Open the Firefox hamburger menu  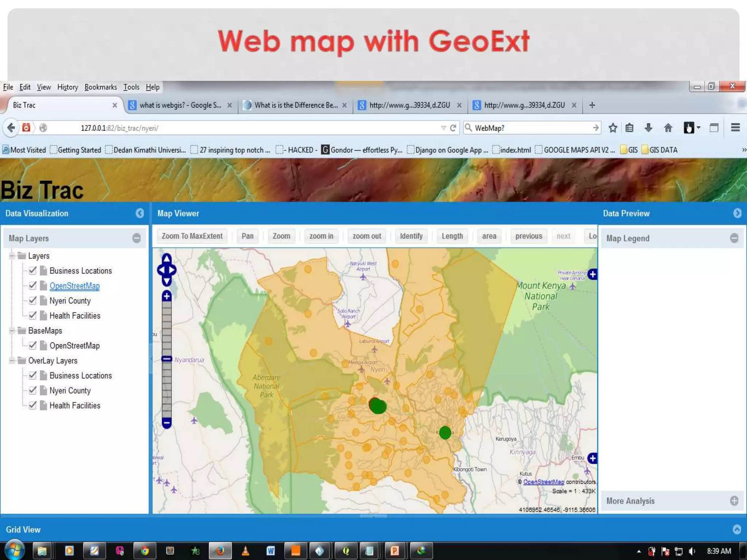[735, 128]
